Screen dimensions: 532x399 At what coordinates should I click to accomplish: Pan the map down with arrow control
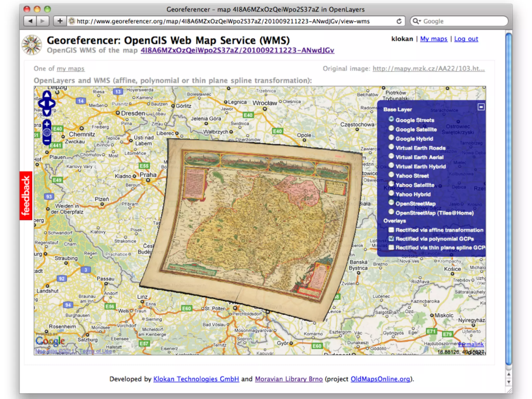(47, 112)
